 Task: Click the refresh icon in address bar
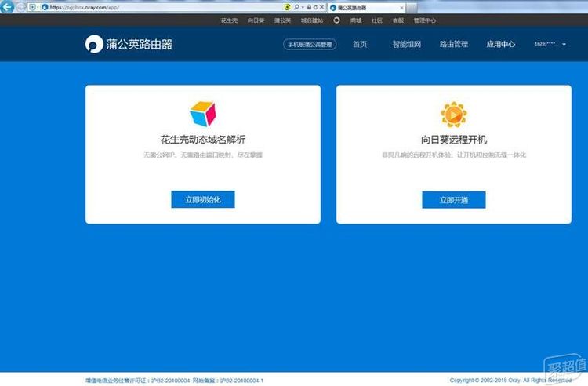315,6
